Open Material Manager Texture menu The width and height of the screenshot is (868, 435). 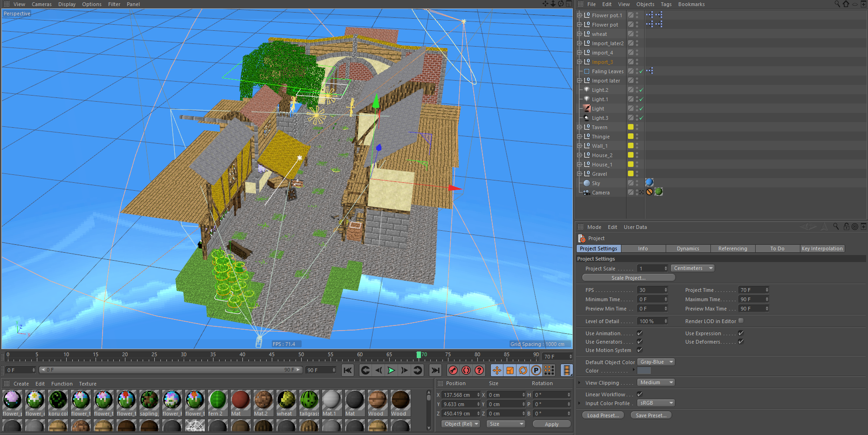(x=88, y=384)
